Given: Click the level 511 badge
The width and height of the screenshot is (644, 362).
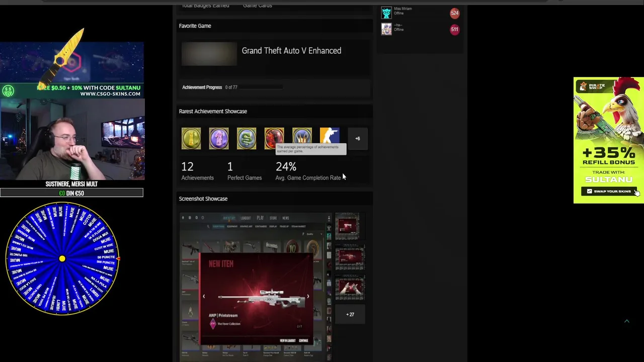Looking at the screenshot, I should 454,29.
